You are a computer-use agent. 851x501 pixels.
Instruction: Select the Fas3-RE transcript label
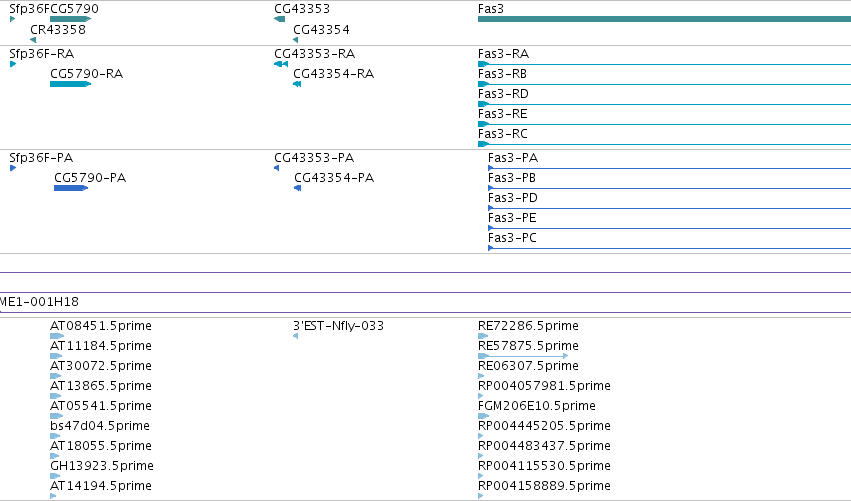click(503, 114)
